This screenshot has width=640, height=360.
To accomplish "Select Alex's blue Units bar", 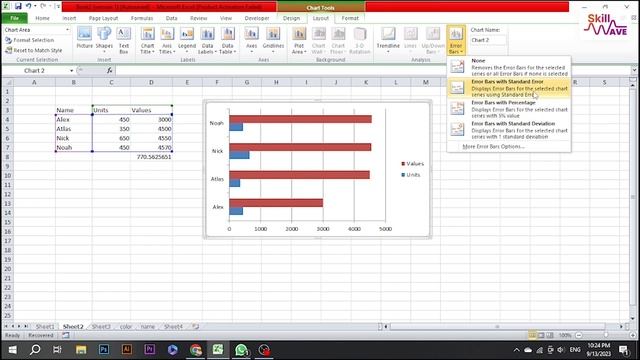I will click(x=236, y=211).
